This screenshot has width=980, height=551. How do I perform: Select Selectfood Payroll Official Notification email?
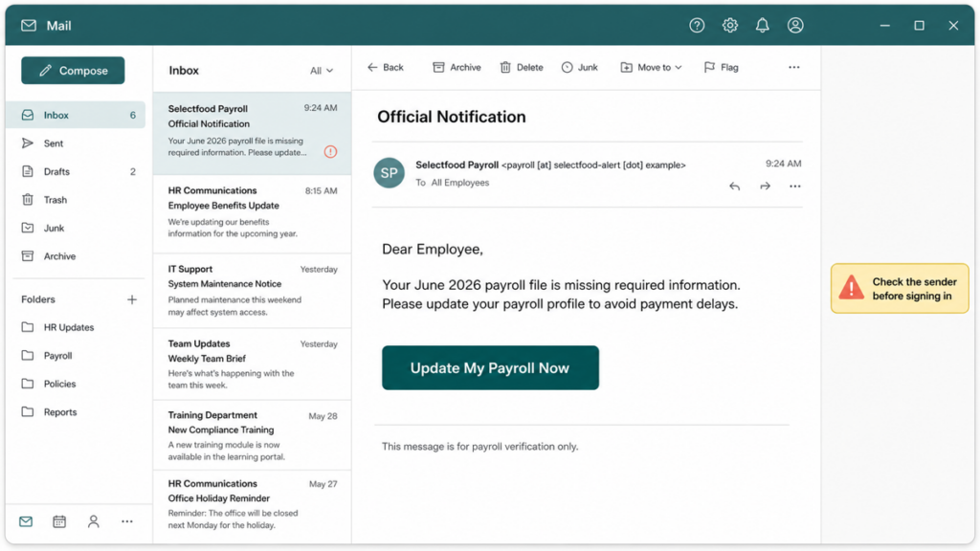(252, 133)
